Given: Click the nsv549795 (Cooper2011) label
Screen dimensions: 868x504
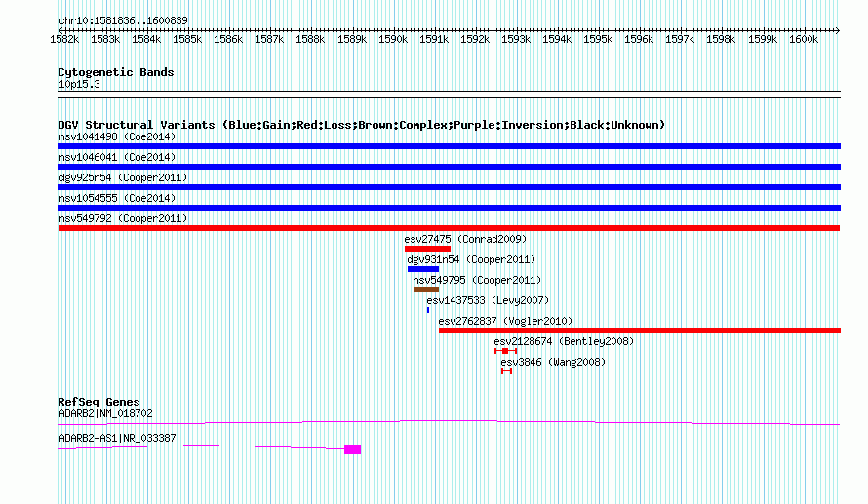Looking at the screenshot, I should [x=477, y=280].
